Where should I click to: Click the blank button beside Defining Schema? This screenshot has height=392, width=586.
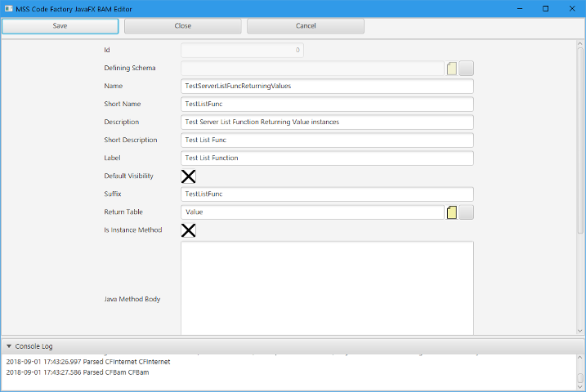[467, 68]
